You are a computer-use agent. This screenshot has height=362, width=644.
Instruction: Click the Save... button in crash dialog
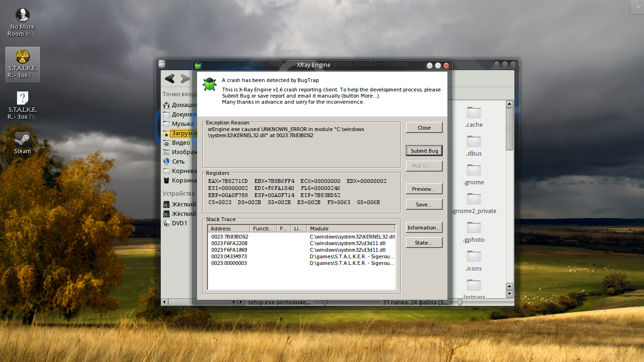(x=424, y=204)
